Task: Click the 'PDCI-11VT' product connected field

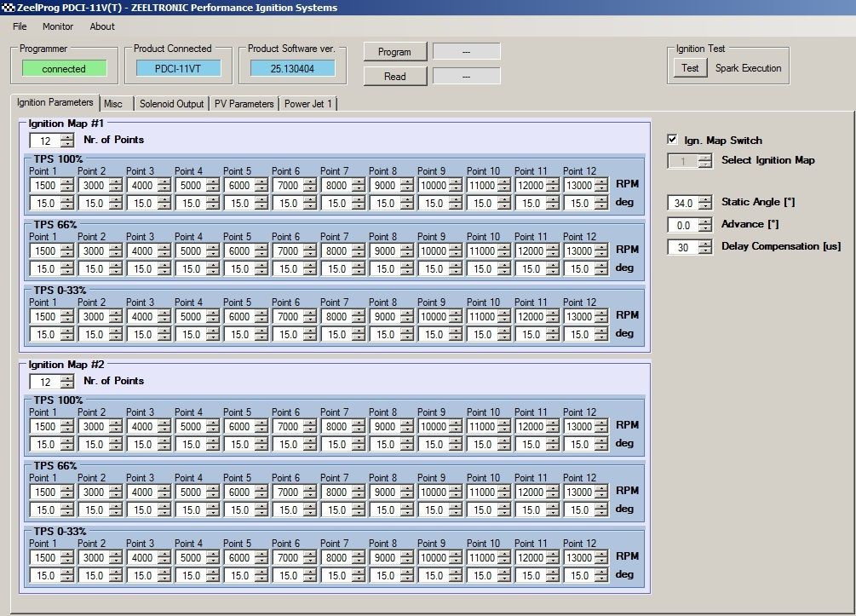Action: click(x=178, y=69)
